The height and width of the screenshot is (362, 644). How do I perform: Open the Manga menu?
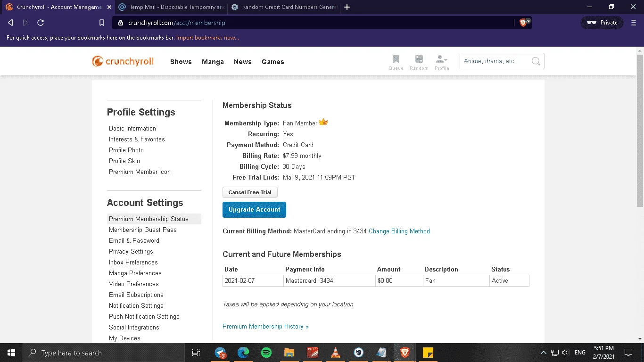point(213,62)
